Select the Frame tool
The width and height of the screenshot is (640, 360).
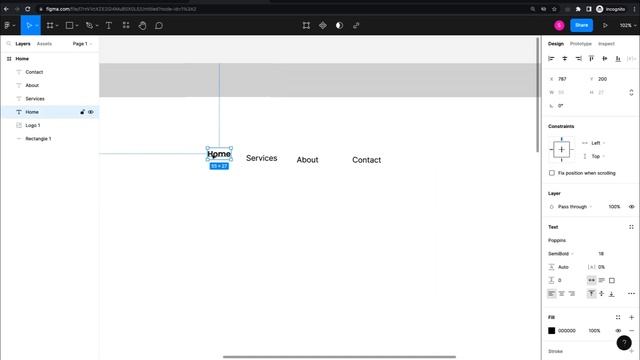50,25
